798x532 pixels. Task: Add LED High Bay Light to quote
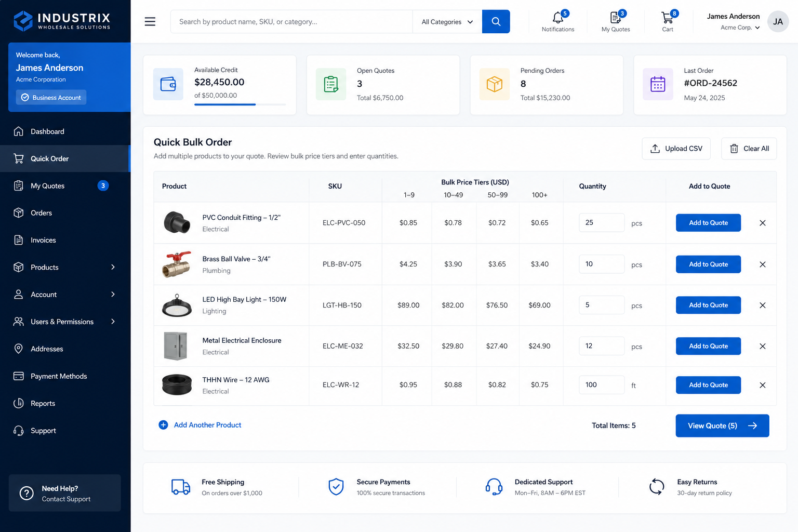708,305
